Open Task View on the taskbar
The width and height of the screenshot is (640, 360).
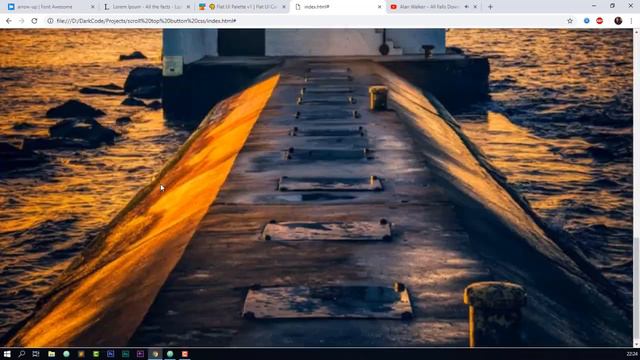[36, 354]
